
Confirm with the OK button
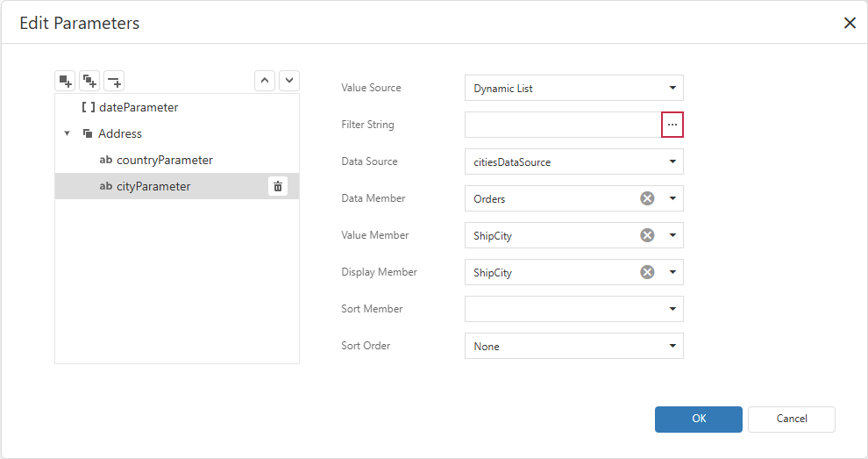pyautogui.click(x=699, y=420)
